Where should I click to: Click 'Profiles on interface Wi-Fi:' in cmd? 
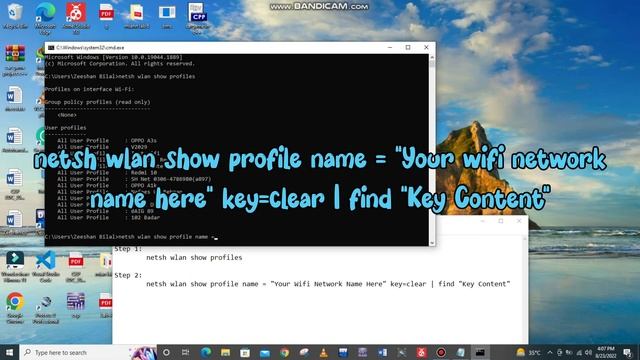pyautogui.click(x=89, y=89)
